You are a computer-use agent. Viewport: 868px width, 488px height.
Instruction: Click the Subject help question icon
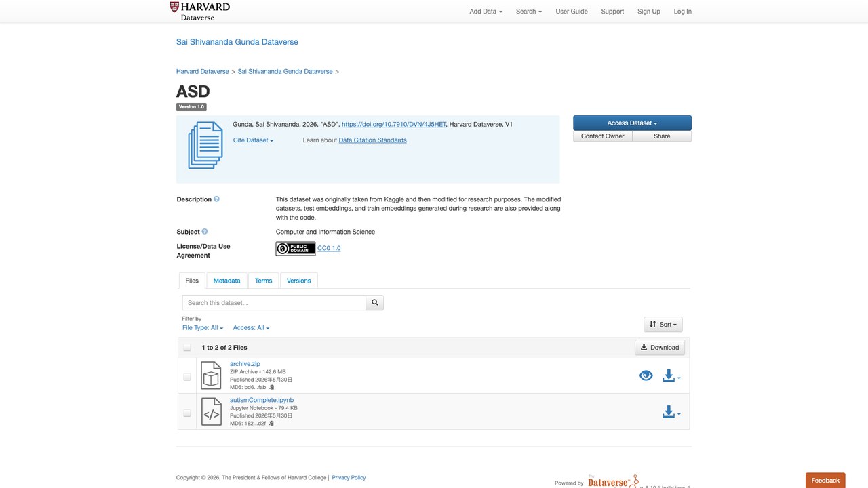205,232
